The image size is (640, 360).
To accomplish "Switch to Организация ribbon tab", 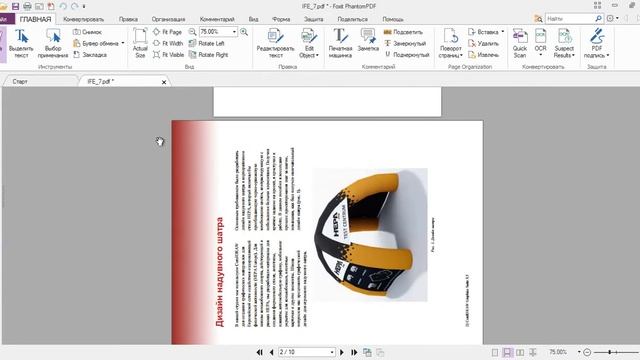I will click(169, 19).
